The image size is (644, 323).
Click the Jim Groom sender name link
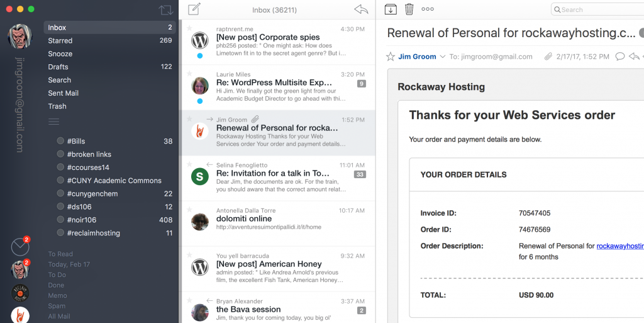click(418, 57)
